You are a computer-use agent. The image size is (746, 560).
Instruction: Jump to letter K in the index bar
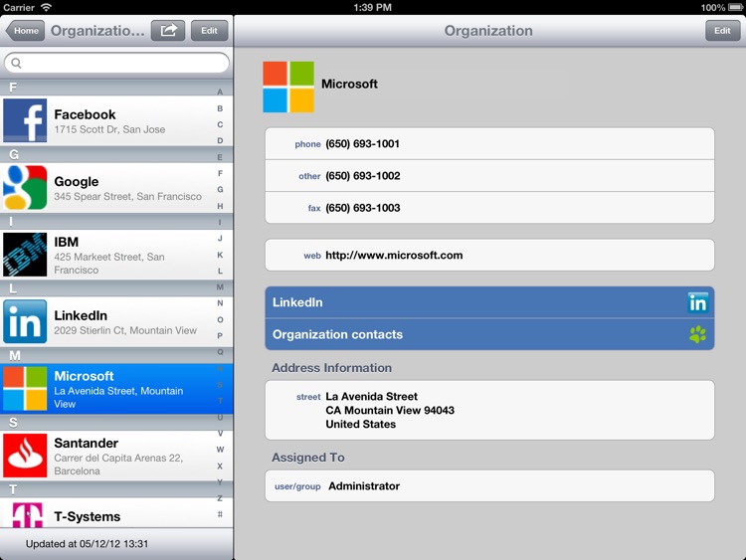click(x=220, y=255)
